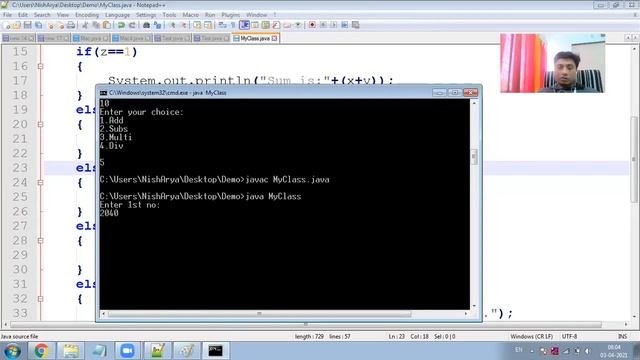
Task: Open Google Chrome from the taskbar
Action: 41,351
